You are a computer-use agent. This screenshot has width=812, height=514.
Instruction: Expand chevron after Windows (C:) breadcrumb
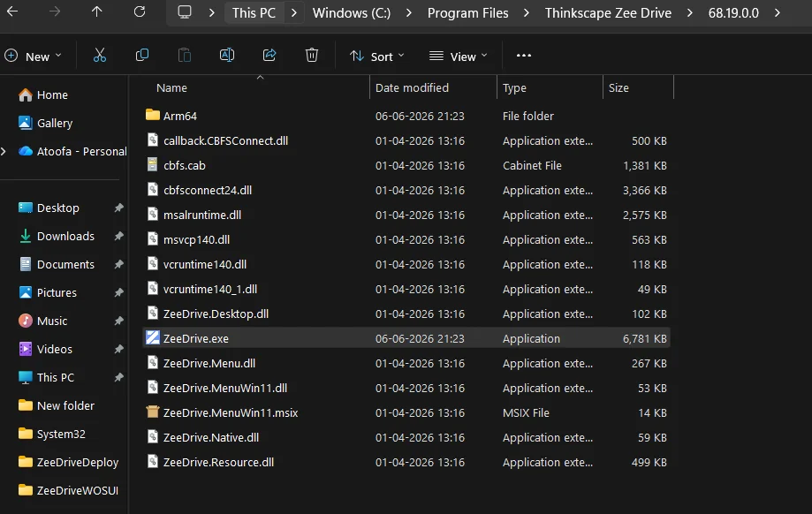(409, 12)
